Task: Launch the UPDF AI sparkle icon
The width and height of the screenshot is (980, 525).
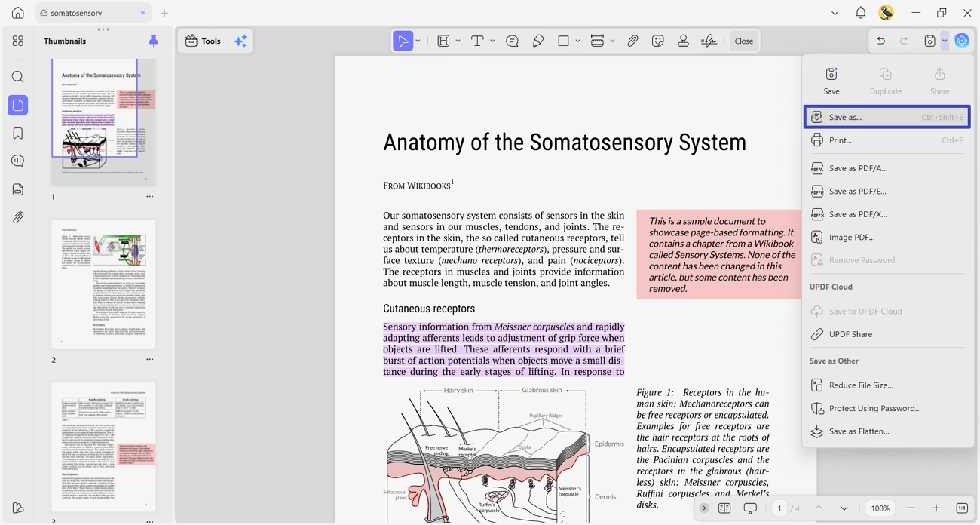Action: (x=240, y=41)
